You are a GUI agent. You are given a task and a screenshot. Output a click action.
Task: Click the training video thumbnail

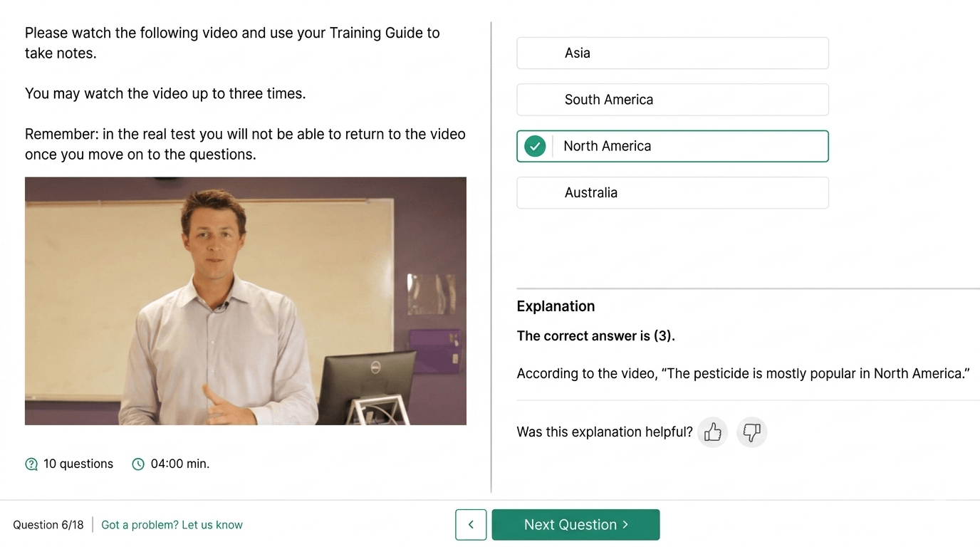click(x=246, y=301)
